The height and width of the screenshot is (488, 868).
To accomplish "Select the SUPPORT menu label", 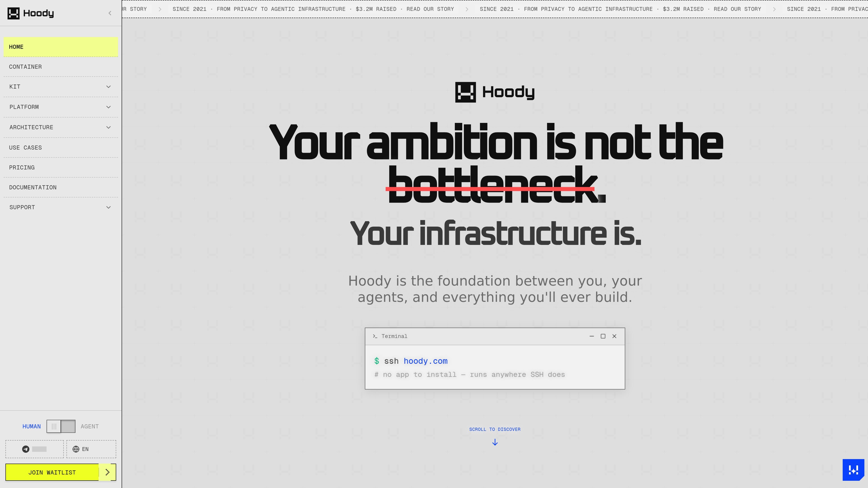I will click(x=22, y=207).
